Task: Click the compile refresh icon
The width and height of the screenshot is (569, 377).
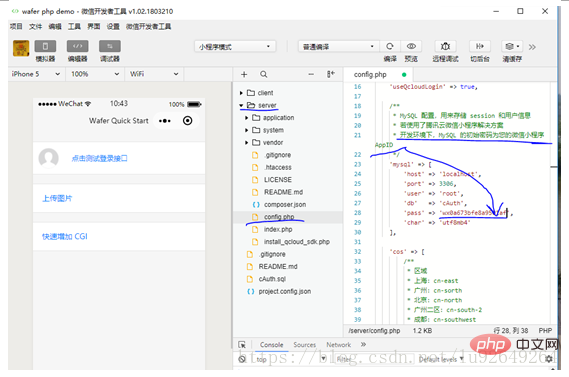Action: coord(390,46)
